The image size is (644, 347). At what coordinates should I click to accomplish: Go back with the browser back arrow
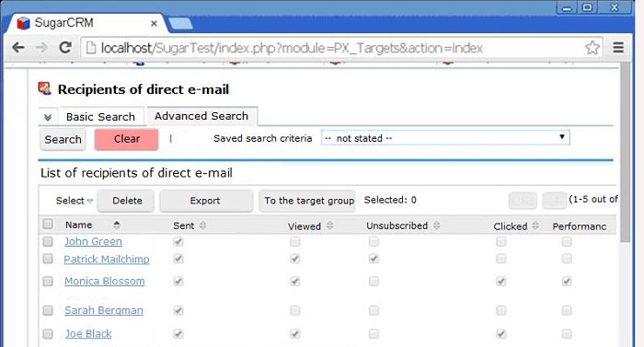18,48
